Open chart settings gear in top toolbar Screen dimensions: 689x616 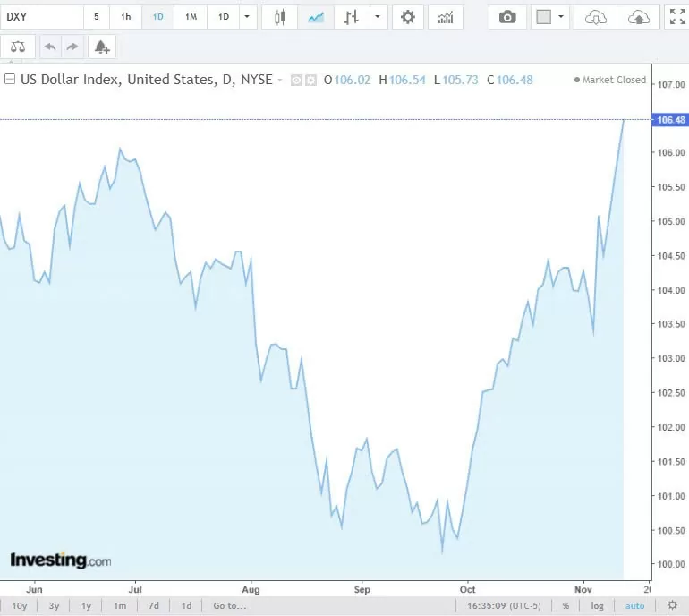click(408, 17)
